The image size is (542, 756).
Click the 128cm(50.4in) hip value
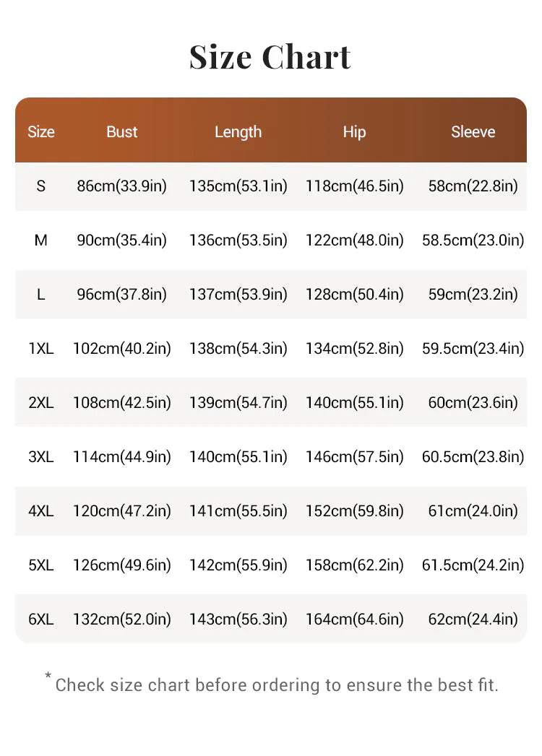[354, 294]
